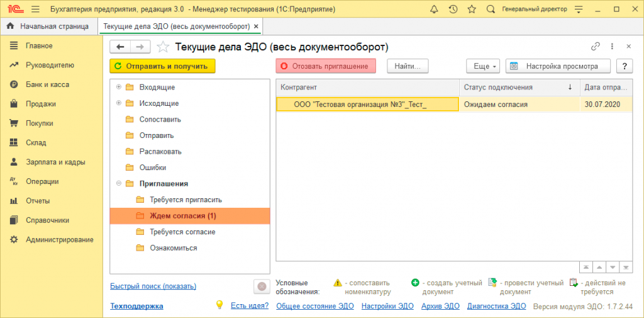
Task: Open Диагностика ЭДО link
Action: (497, 305)
